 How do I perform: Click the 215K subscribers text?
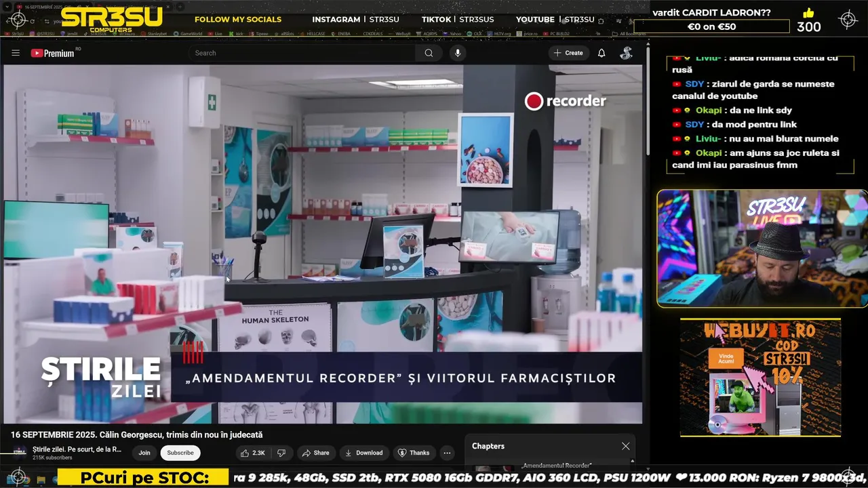(x=52, y=457)
